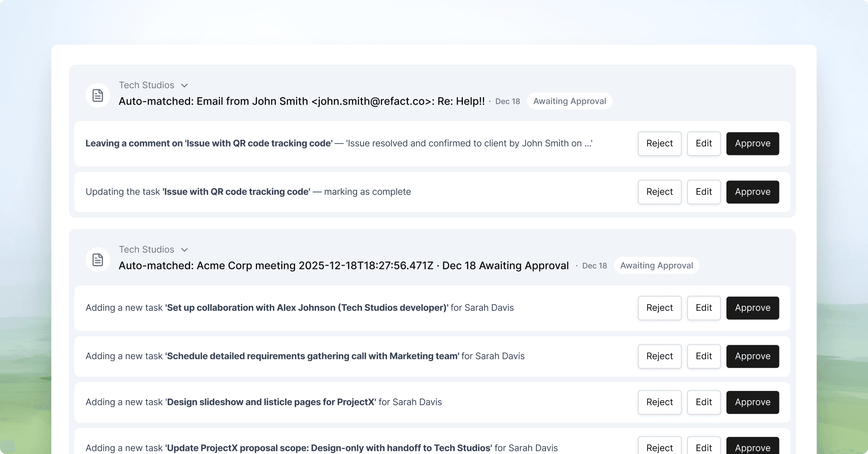Screen dimensions: 868x454
Task: Reject the QR code issue comment
Action: [659, 143]
